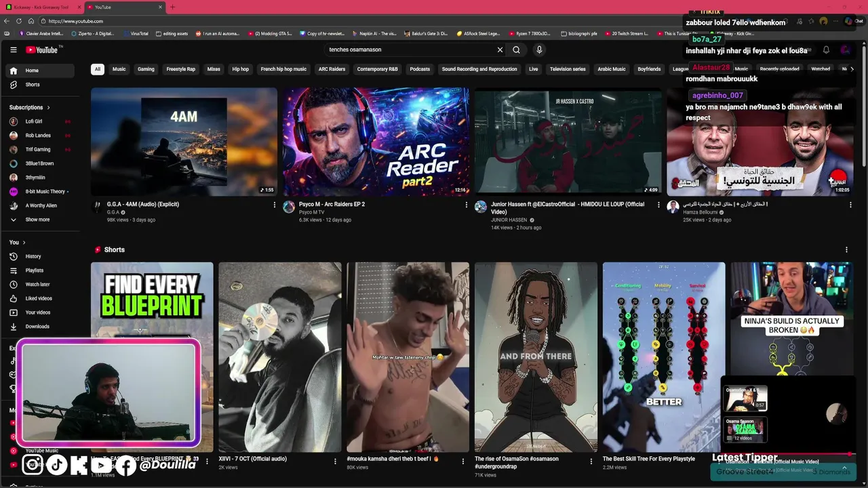
Task: Open the JUNIOR HASSEN channel link
Action: (509, 220)
